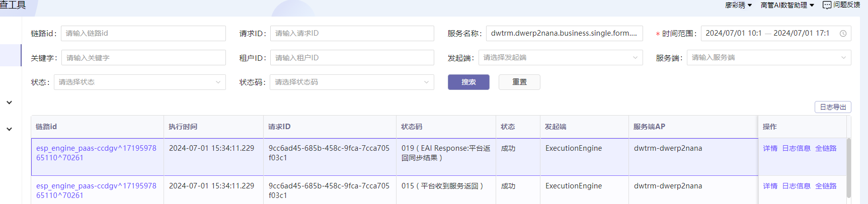This screenshot has height=204, width=868.
Task: Click end time 2024/07/01 17:1 field
Action: (x=801, y=33)
